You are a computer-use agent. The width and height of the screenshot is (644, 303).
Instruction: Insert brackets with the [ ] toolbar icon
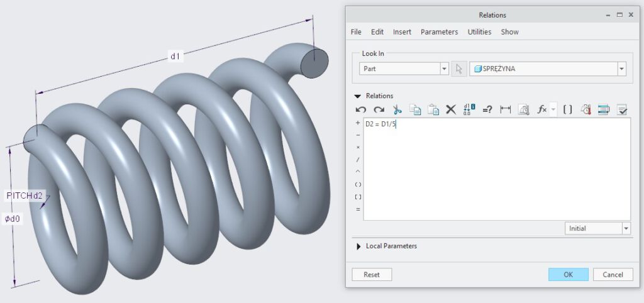coord(567,109)
